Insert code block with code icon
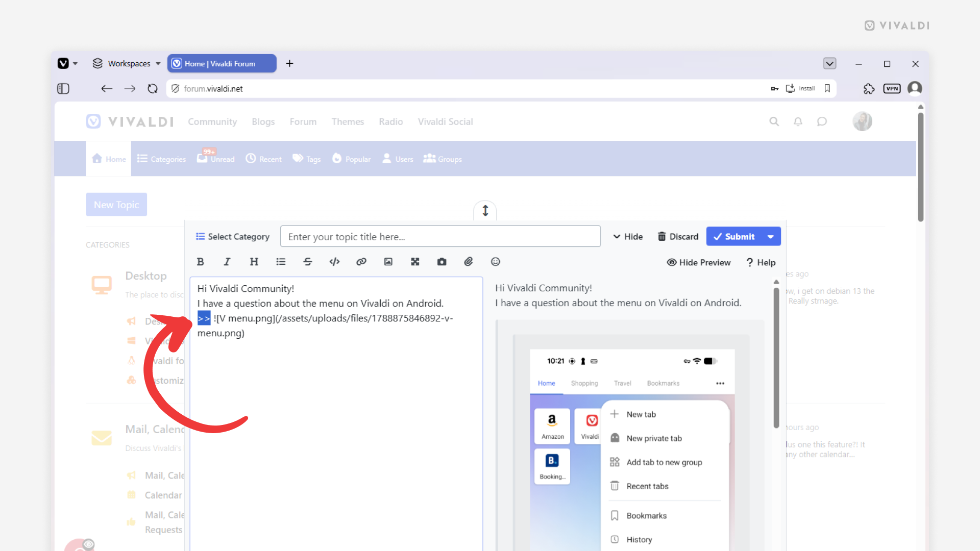The image size is (980, 551). (334, 262)
